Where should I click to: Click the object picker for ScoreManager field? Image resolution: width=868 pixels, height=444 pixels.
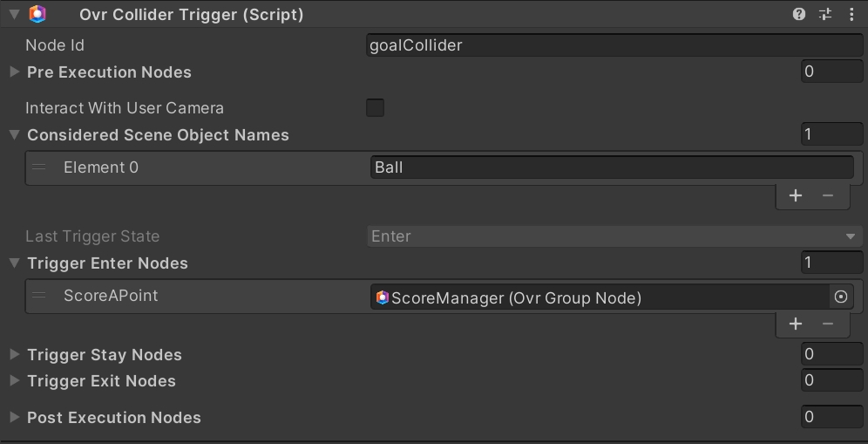point(841,297)
